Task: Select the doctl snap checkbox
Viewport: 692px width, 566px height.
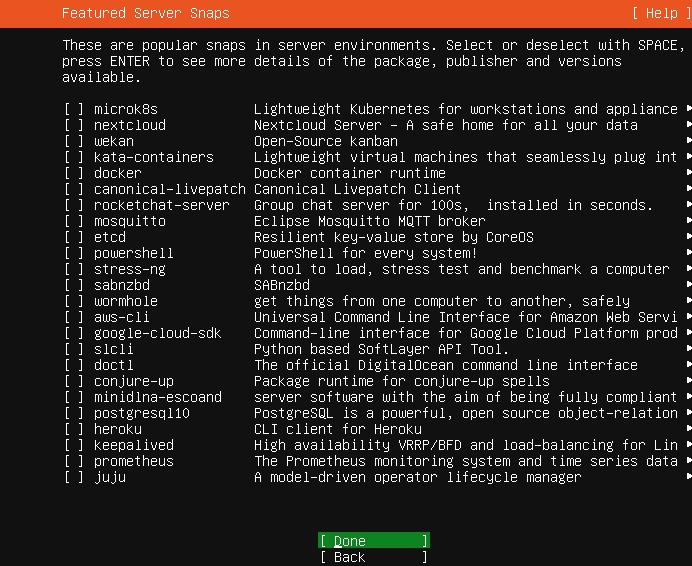Action: [74, 365]
